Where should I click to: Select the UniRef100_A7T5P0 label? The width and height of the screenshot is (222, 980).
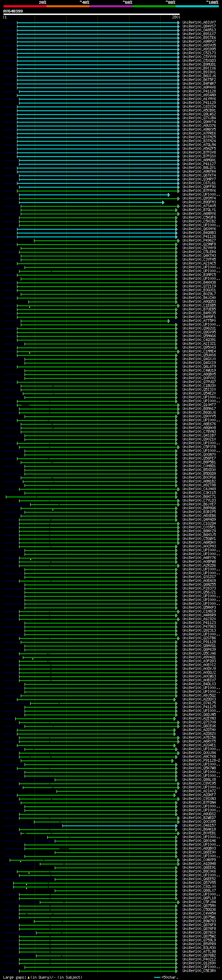pyautogui.click(x=199, y=321)
